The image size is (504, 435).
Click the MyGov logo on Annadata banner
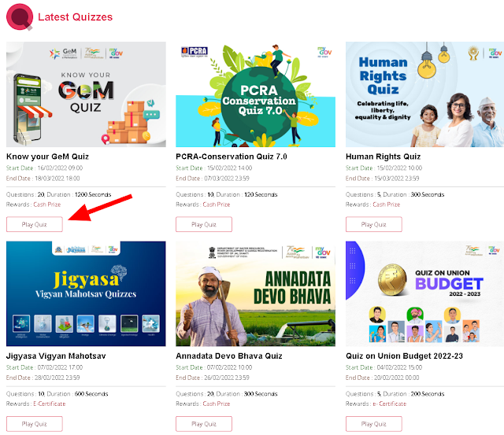323,252
